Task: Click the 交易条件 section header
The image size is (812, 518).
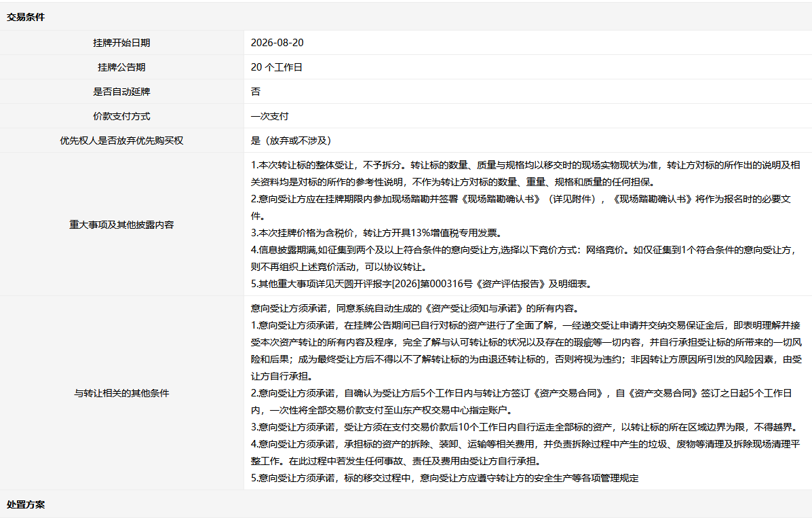Action: click(x=26, y=17)
